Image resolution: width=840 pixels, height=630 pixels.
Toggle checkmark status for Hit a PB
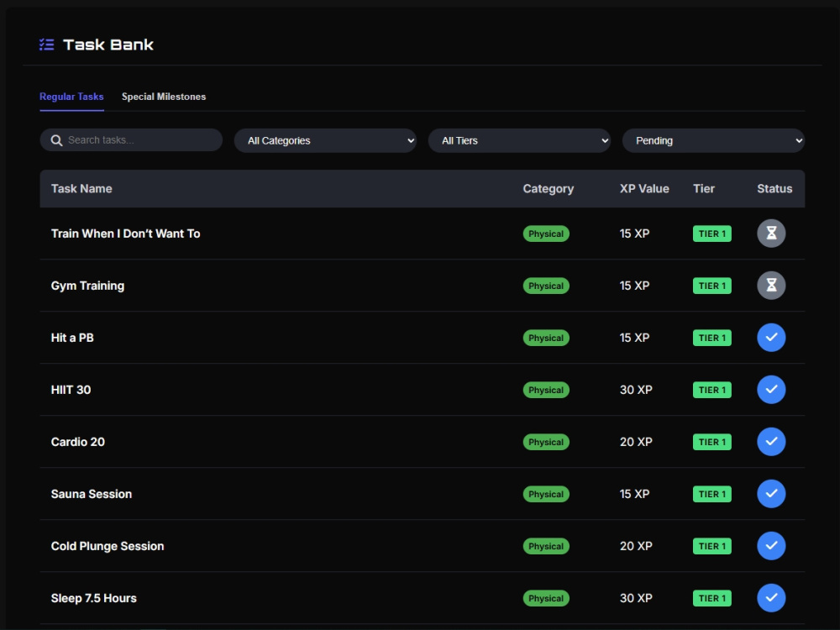point(771,338)
